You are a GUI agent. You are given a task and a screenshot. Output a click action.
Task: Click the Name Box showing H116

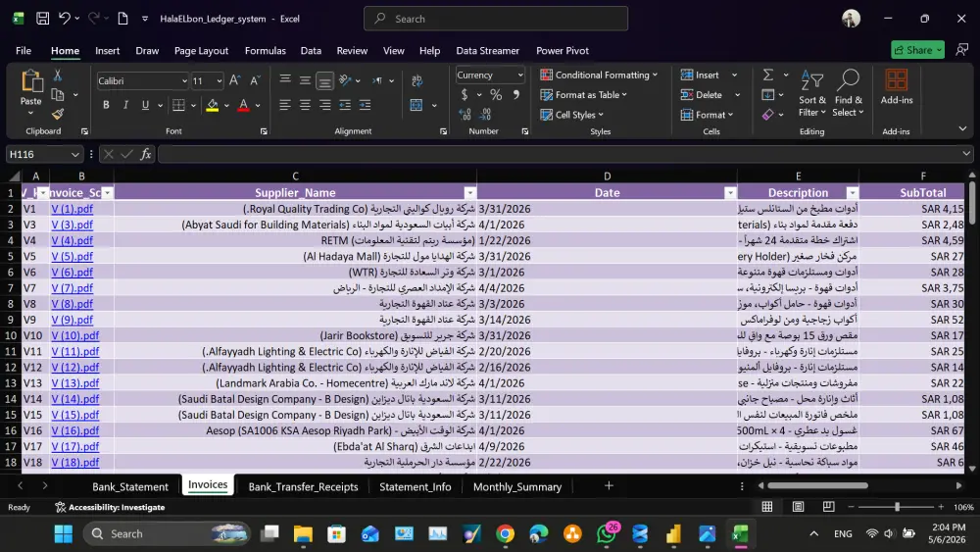pos(44,154)
